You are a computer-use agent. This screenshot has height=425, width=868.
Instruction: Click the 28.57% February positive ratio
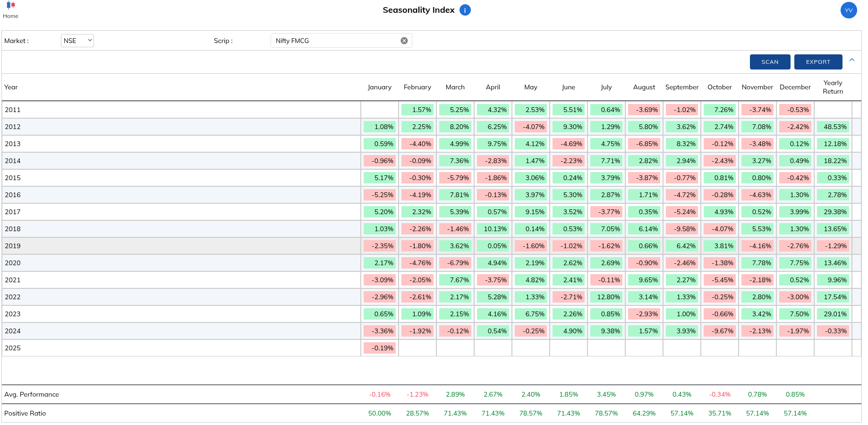click(417, 413)
